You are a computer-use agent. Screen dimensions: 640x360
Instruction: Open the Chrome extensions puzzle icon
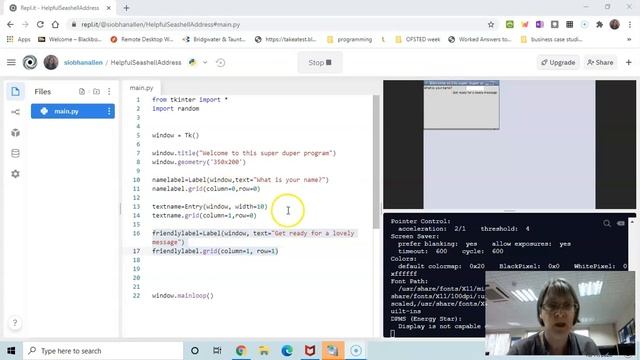coord(599,24)
